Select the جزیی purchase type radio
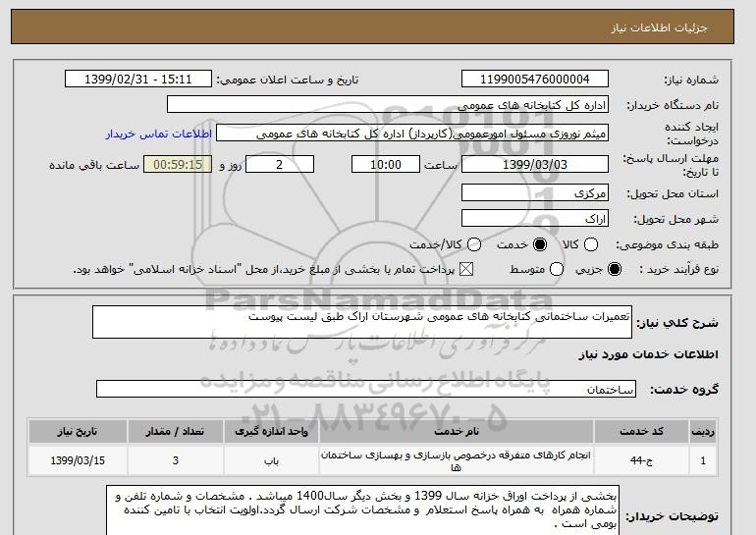This screenshot has height=535, width=756. tap(615, 269)
